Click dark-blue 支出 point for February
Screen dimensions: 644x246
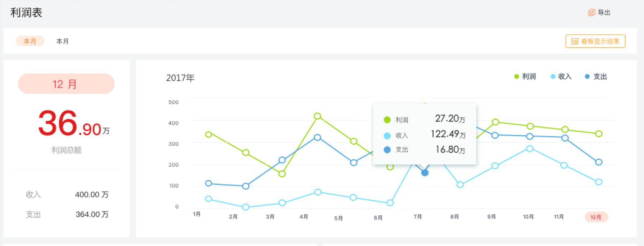246,186
